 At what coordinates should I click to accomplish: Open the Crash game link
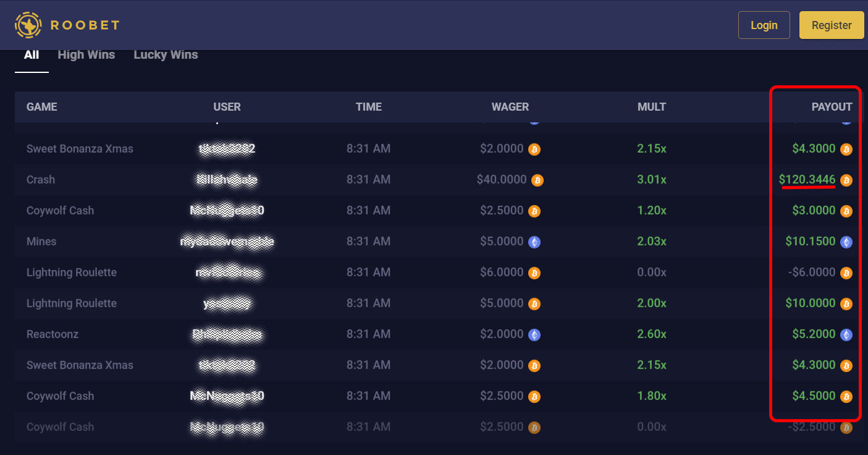(x=41, y=180)
